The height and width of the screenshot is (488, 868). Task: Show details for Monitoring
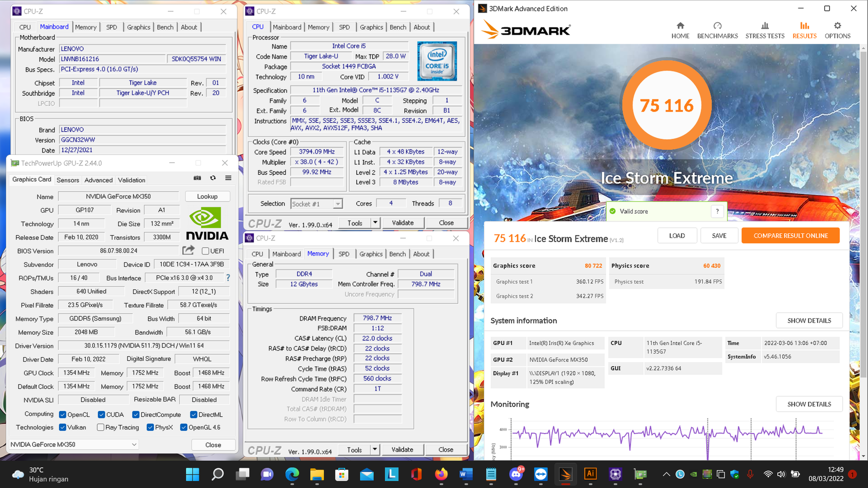[809, 404]
